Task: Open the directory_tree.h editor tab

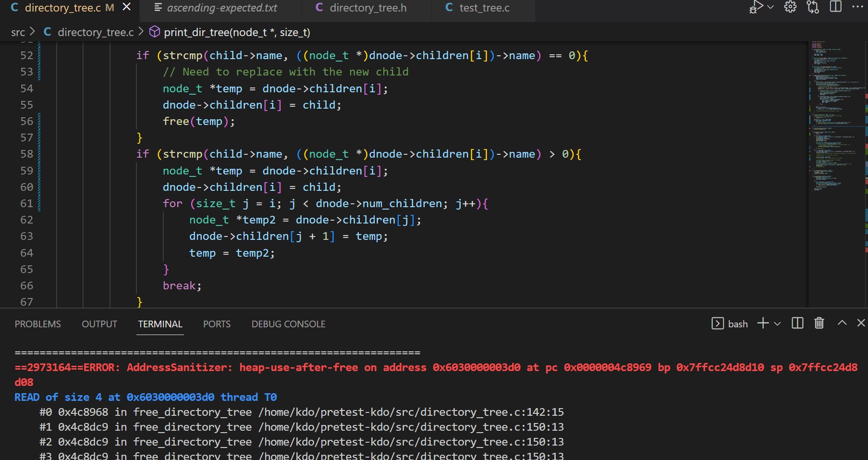Action: coord(367,8)
